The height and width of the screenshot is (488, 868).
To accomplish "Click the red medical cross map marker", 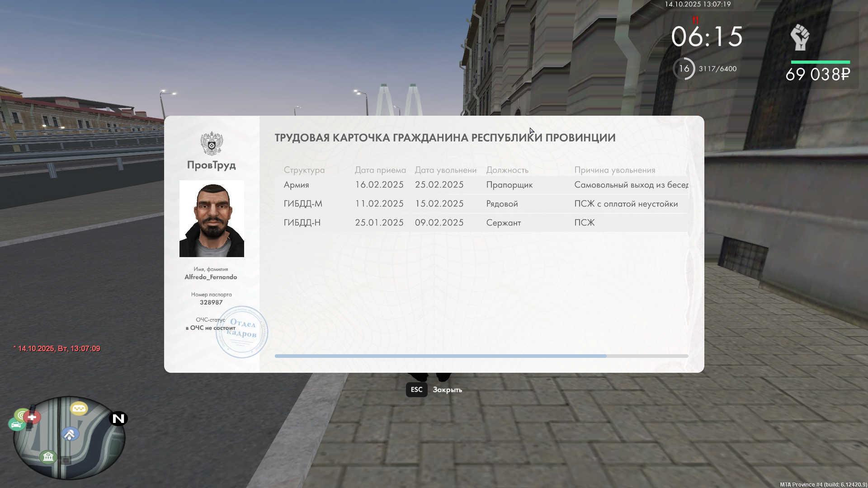I will (32, 417).
